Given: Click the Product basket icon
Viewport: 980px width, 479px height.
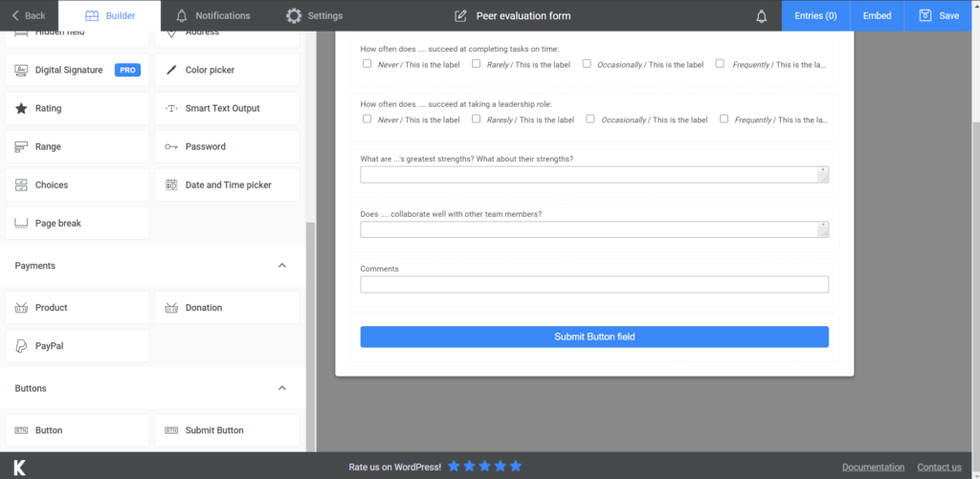Looking at the screenshot, I should point(21,307).
